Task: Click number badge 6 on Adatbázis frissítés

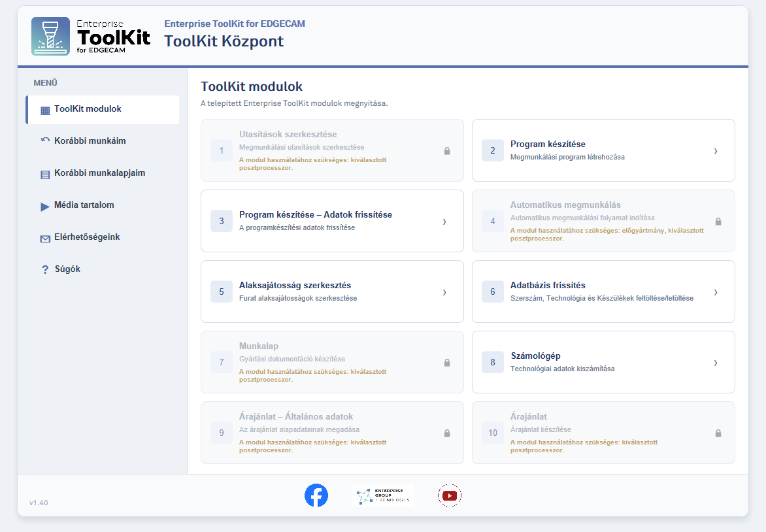Action: 492,291
